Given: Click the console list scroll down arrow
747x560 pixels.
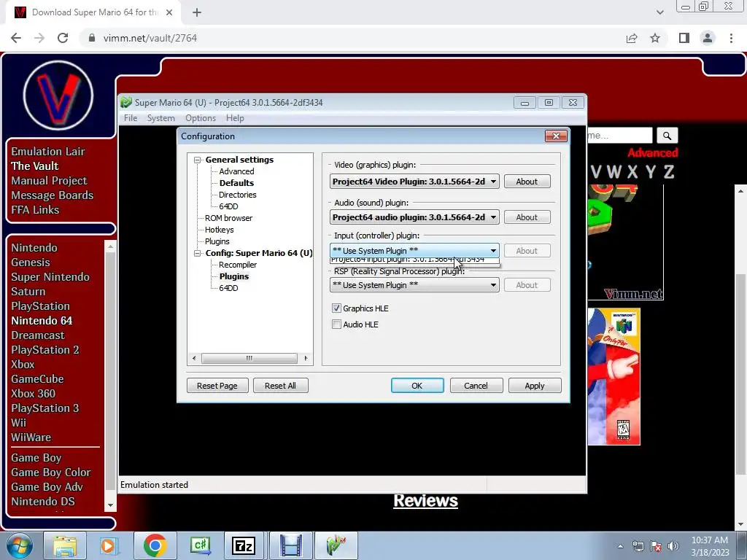Looking at the screenshot, I should click(x=111, y=505).
